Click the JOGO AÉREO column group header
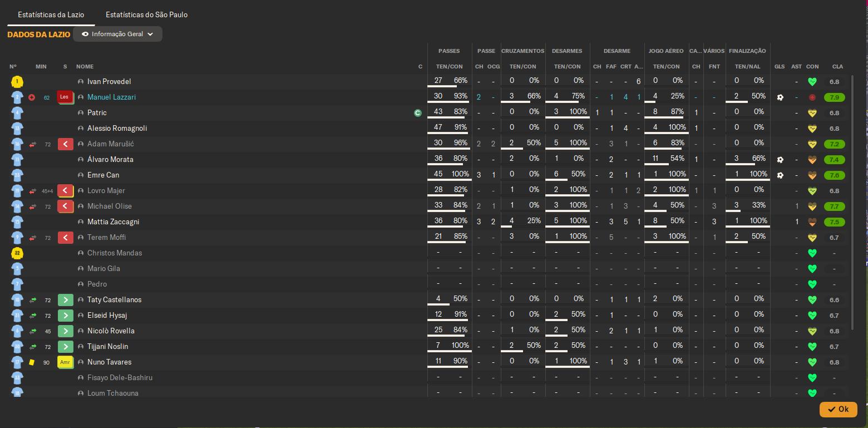Viewport: 868px width, 428px height. point(666,51)
